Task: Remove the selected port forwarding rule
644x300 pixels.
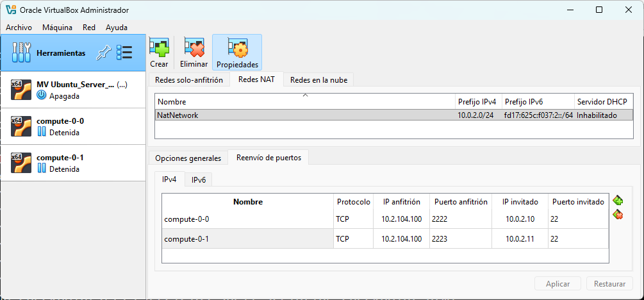Action: 618,214
